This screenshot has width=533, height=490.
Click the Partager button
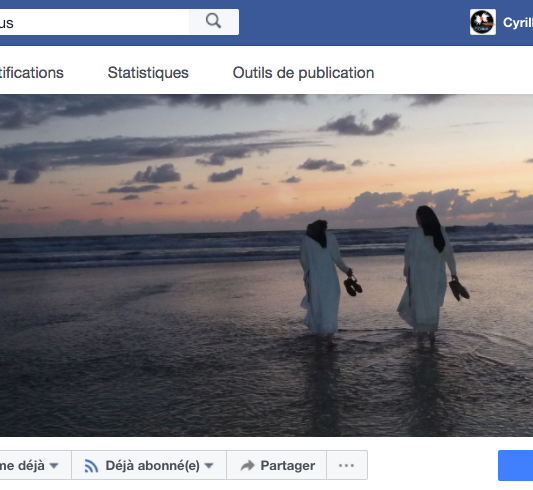tap(276, 465)
